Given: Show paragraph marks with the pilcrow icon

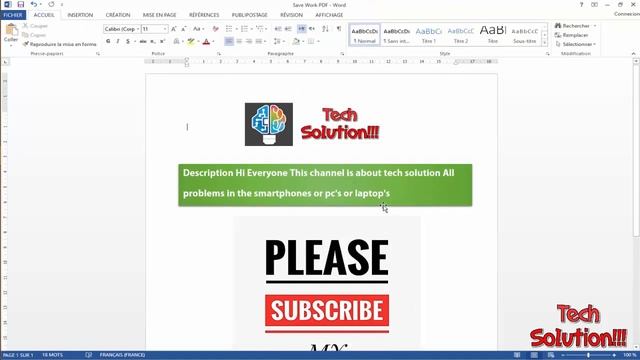Looking at the screenshot, I should pos(339,29).
